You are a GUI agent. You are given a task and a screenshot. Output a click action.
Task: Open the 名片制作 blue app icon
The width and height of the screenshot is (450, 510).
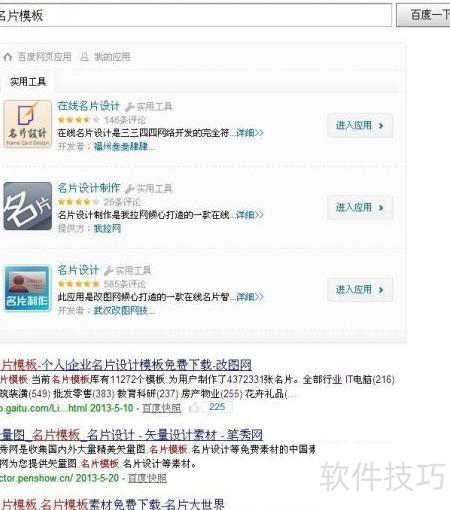[28, 288]
